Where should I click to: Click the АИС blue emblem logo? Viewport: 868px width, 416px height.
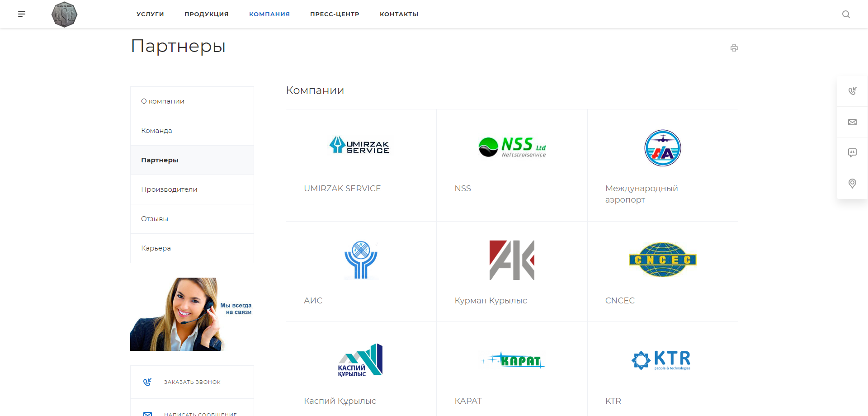(361, 260)
